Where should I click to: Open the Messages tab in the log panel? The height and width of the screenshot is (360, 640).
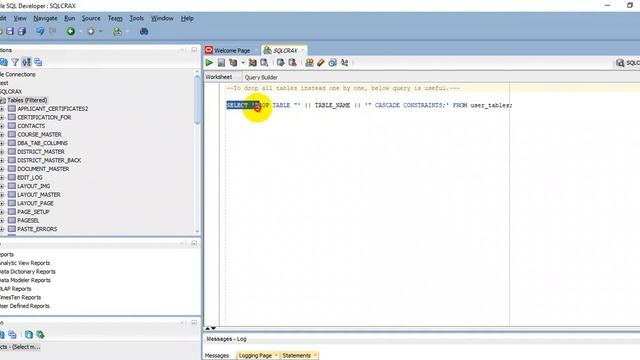pyautogui.click(x=217, y=356)
